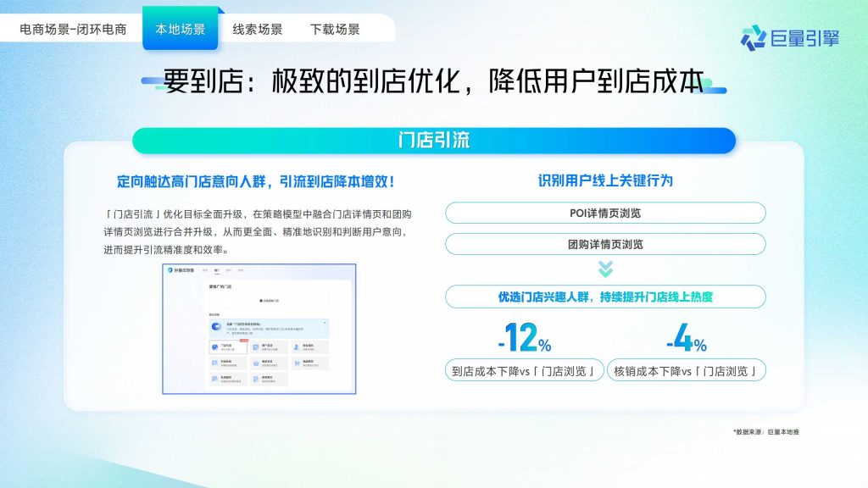Click the 优选门店兴趣人群 highlighted pill
The image size is (868, 488).
[x=605, y=297]
